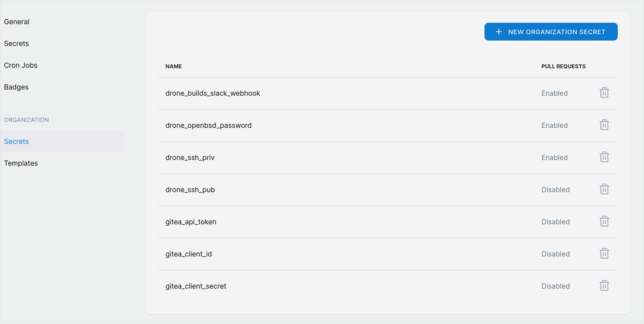Open the General settings tab
This screenshot has height=324, width=644.
tap(17, 22)
